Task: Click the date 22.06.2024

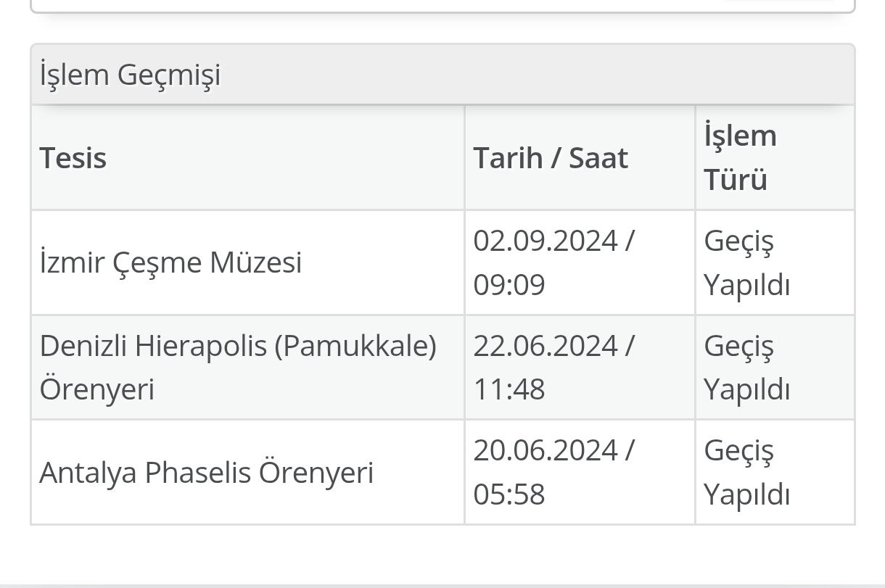Action: click(545, 346)
